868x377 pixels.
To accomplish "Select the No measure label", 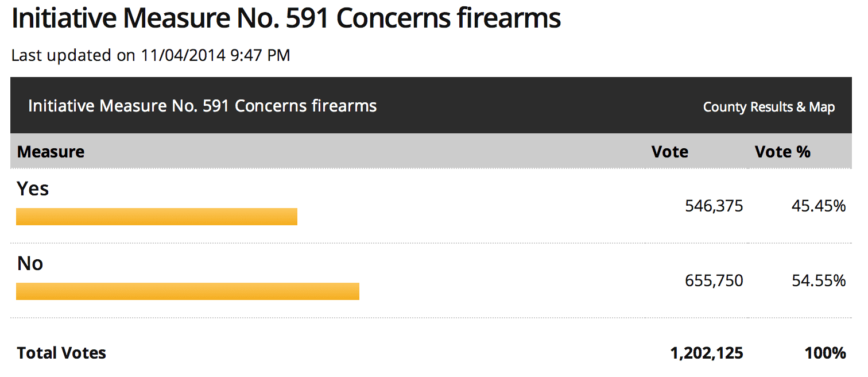I will pyautogui.click(x=30, y=263).
